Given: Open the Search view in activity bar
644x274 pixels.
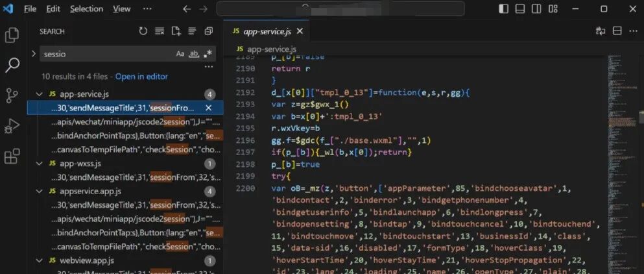Looking at the screenshot, I should pyautogui.click(x=12, y=65).
